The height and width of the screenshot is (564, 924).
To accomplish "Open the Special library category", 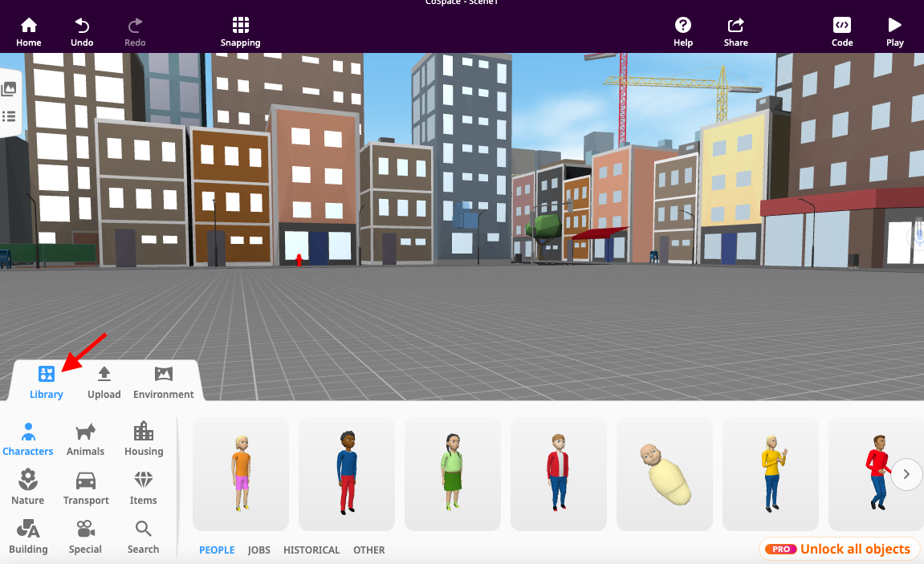I will 85,535.
